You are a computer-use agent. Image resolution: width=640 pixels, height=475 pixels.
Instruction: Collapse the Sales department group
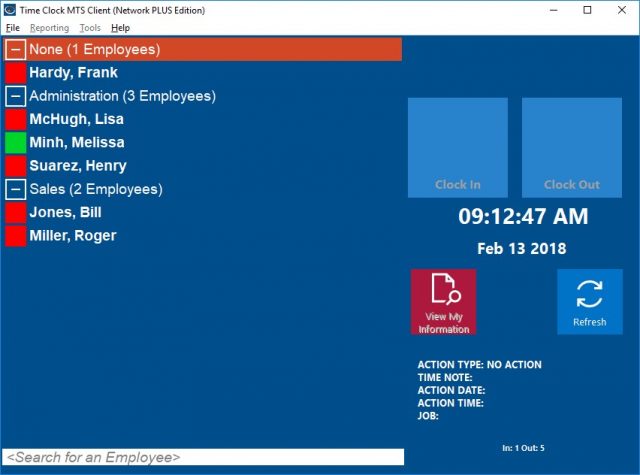pyautogui.click(x=15, y=190)
